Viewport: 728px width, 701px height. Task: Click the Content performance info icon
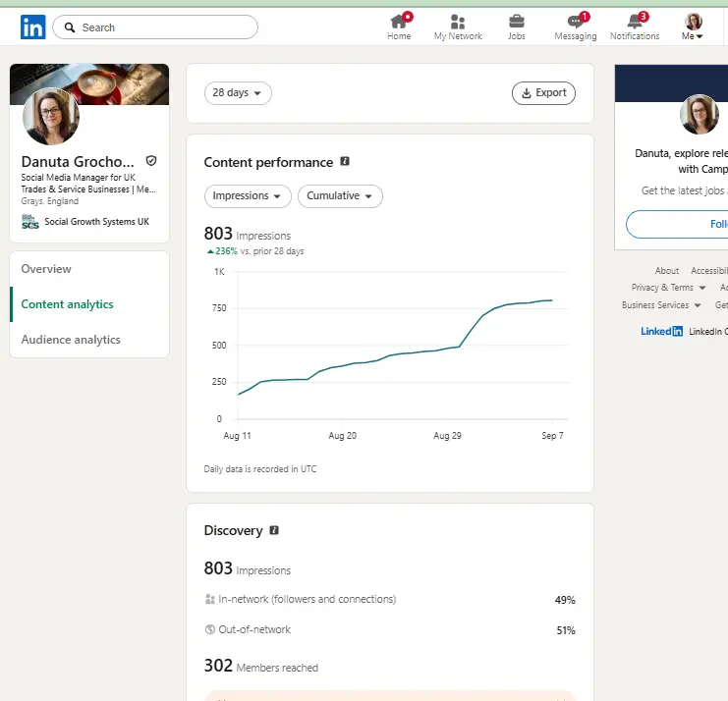point(345,161)
